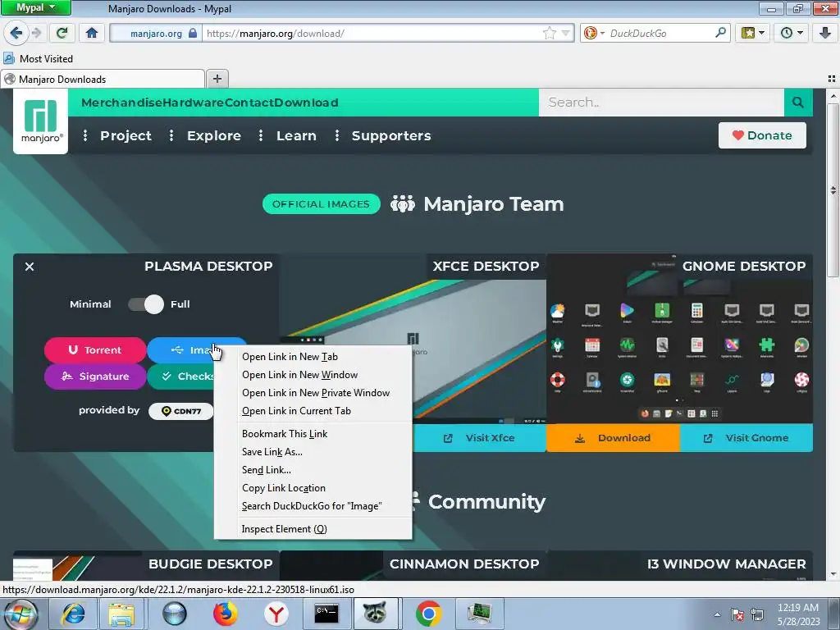Click the padlock site security icon
The height and width of the screenshot is (630, 840).
193,33
